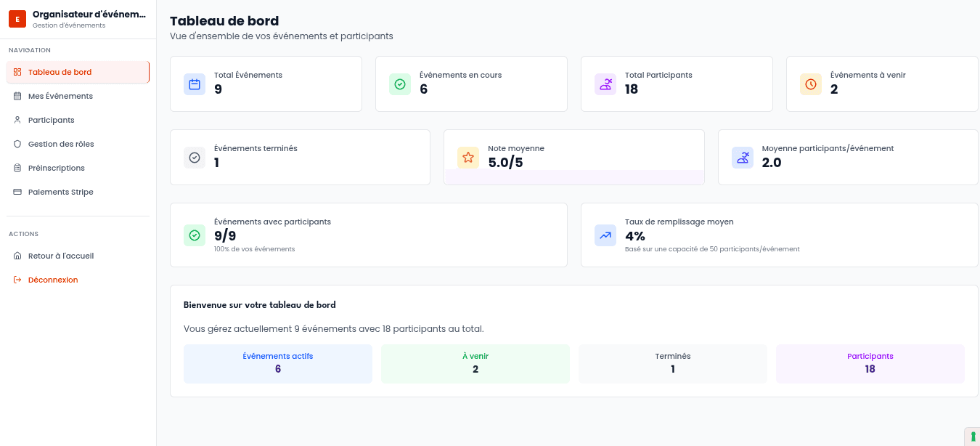
Task: Click the purple Total Participants icon
Action: click(605, 84)
